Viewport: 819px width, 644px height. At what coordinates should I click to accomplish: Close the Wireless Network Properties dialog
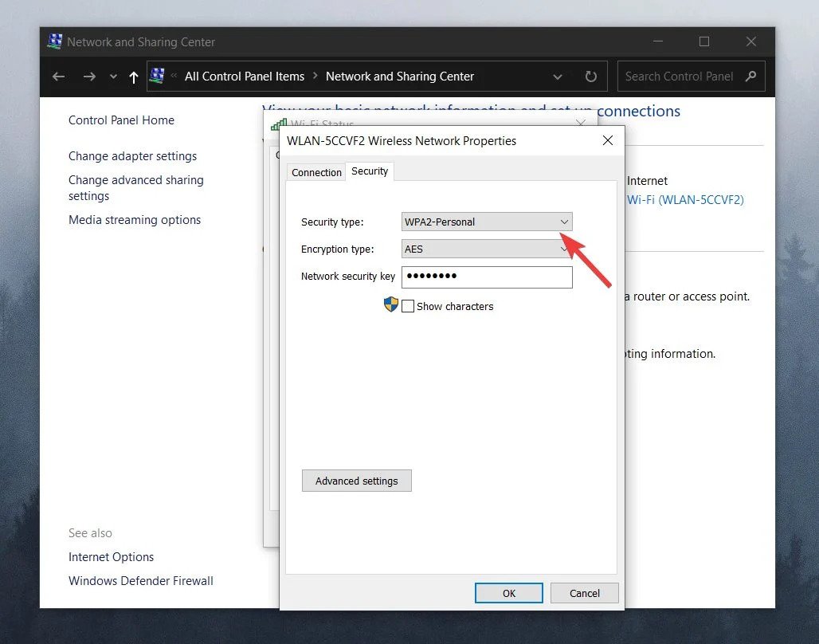pyautogui.click(x=607, y=140)
